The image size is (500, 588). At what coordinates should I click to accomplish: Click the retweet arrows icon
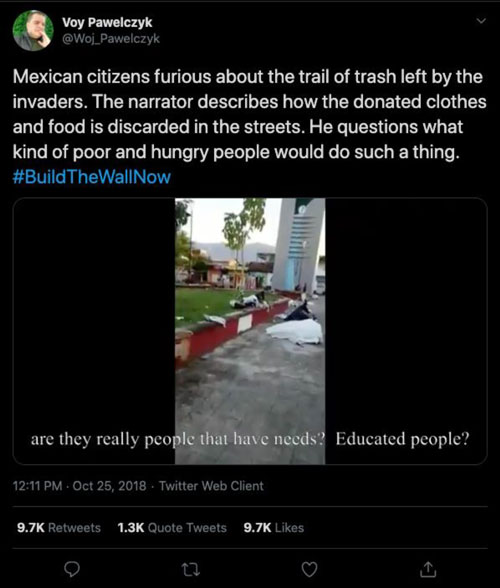tap(191, 570)
